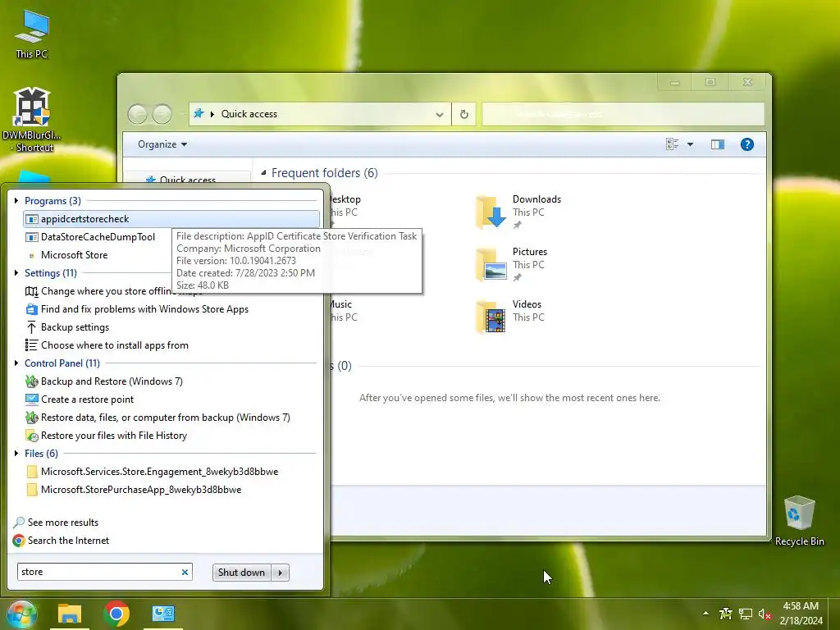The image size is (840, 630).
Task: Go back in Explorer navigation
Action: (x=138, y=114)
